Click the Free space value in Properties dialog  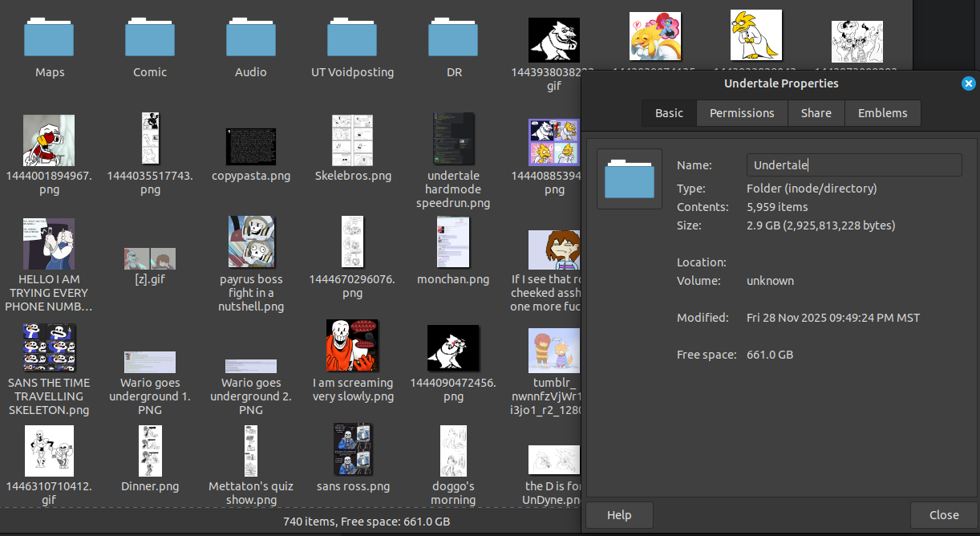pos(769,355)
